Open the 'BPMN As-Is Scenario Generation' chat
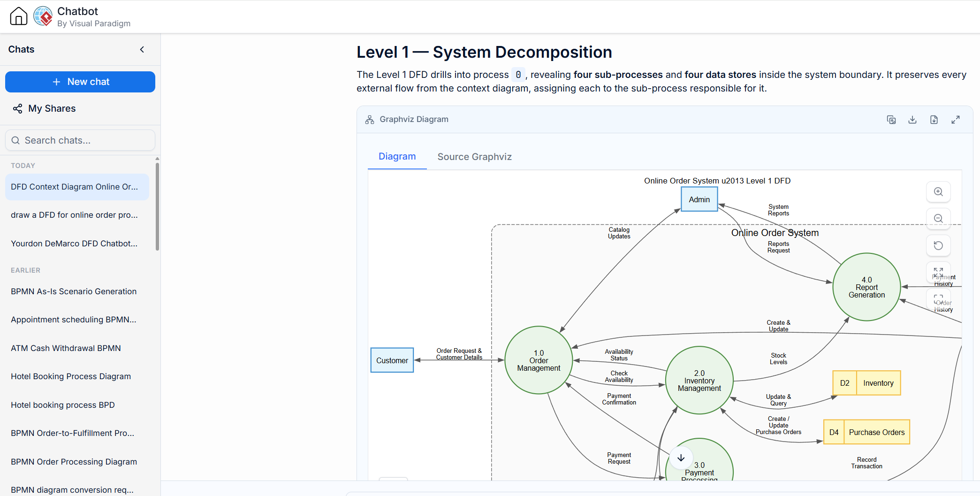 (77, 291)
